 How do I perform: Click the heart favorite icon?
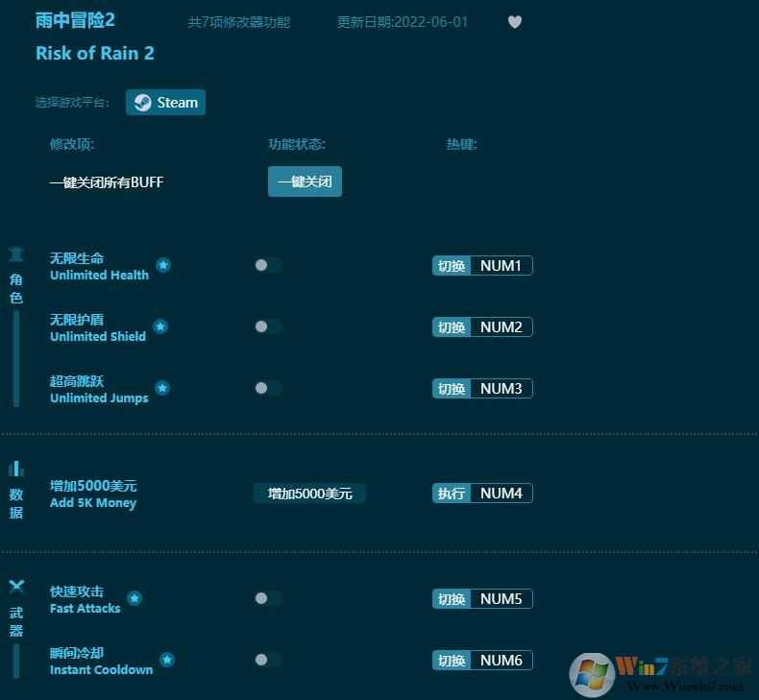515,22
